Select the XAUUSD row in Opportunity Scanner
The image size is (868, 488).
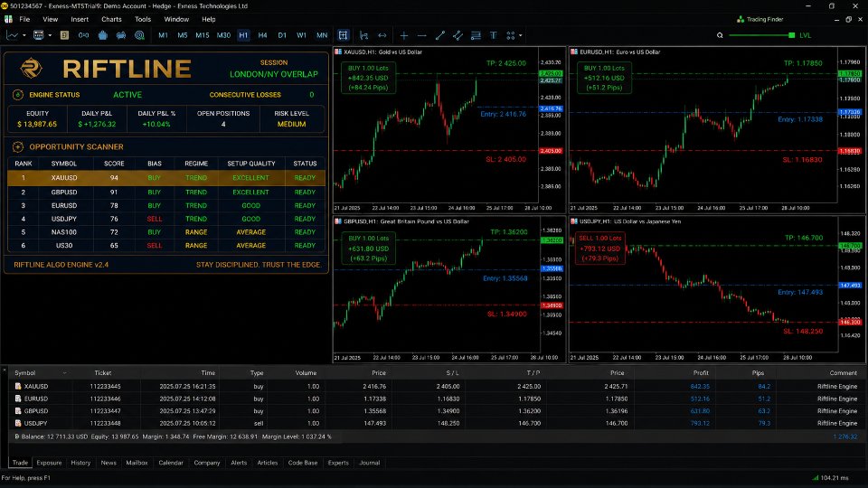click(166, 178)
